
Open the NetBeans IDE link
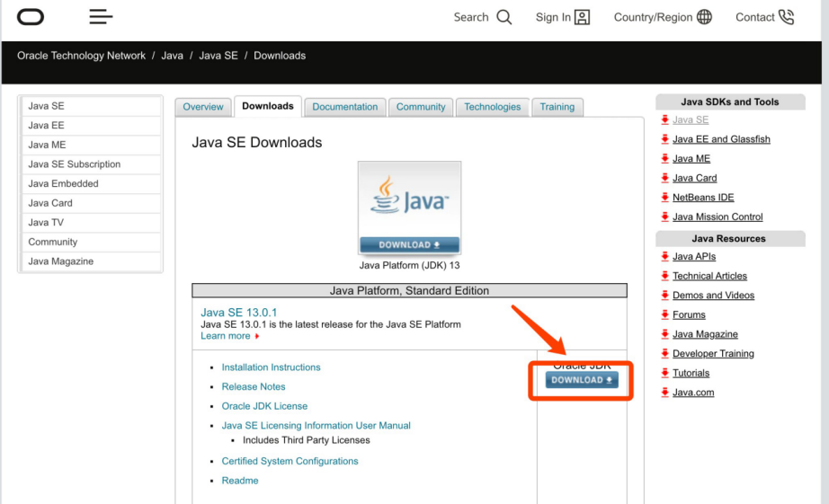tap(703, 197)
